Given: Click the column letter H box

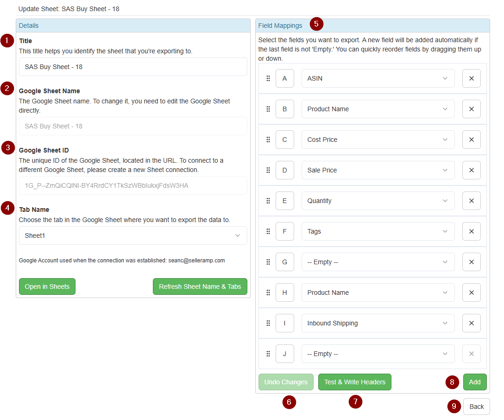Looking at the screenshot, I should pos(285,293).
